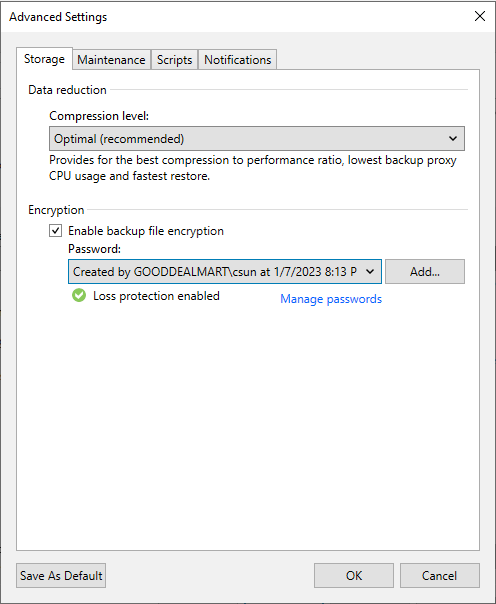Show the Notifications tab
Image resolution: width=496 pixels, height=604 pixels.
pyautogui.click(x=238, y=60)
